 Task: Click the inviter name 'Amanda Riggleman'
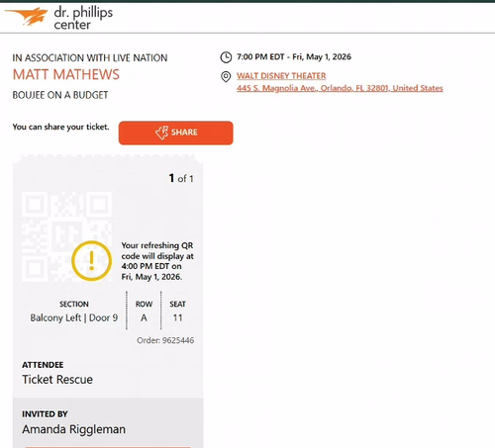click(x=74, y=429)
